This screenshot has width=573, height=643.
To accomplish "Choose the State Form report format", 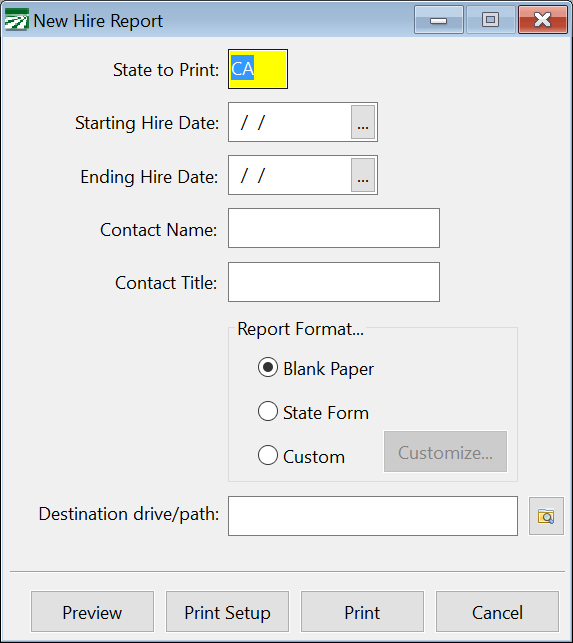I will 268,411.
